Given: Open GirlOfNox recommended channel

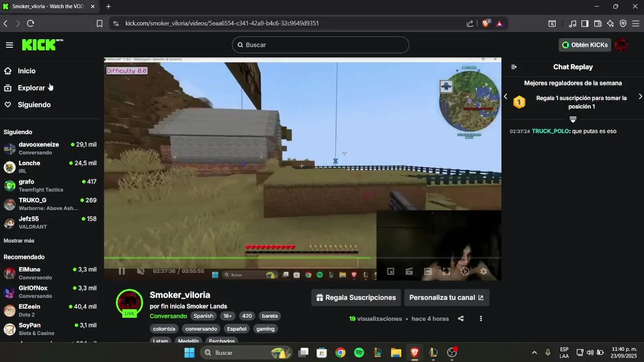Looking at the screenshot, I should (x=50, y=292).
